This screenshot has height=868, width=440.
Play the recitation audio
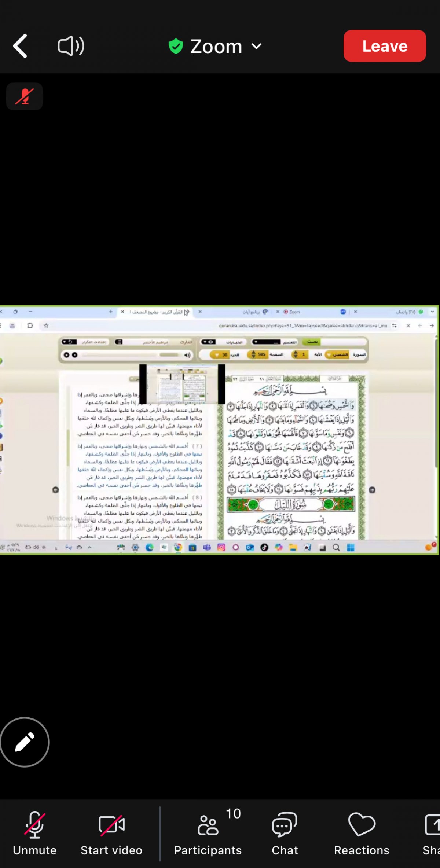coord(66,355)
